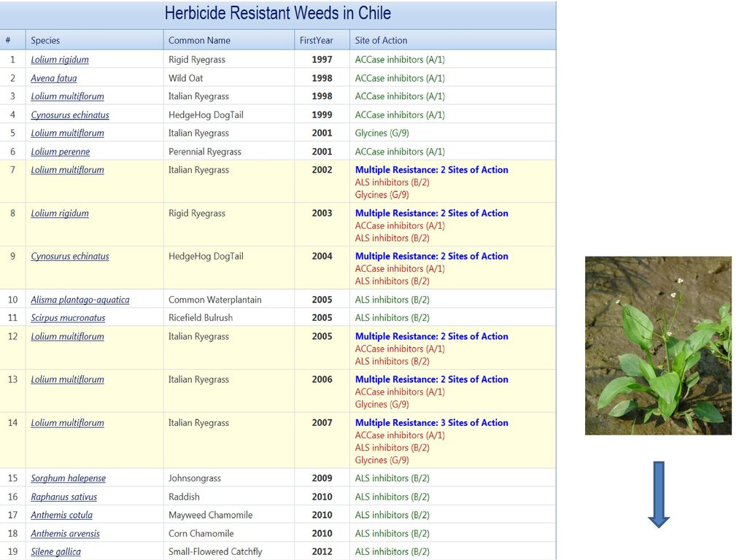Click the # column header
This screenshot has height=560, width=747.
point(12,40)
